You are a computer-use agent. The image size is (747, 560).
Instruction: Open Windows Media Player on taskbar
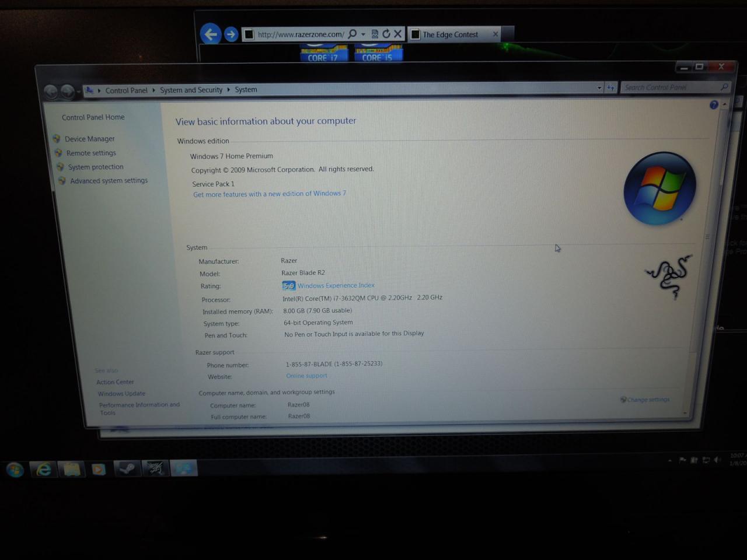pos(99,469)
